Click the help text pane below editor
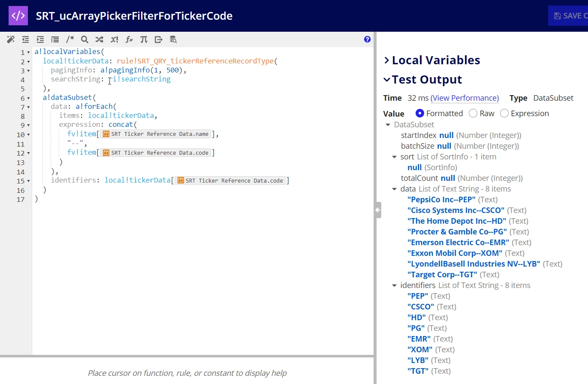588x384 pixels. [x=187, y=371]
